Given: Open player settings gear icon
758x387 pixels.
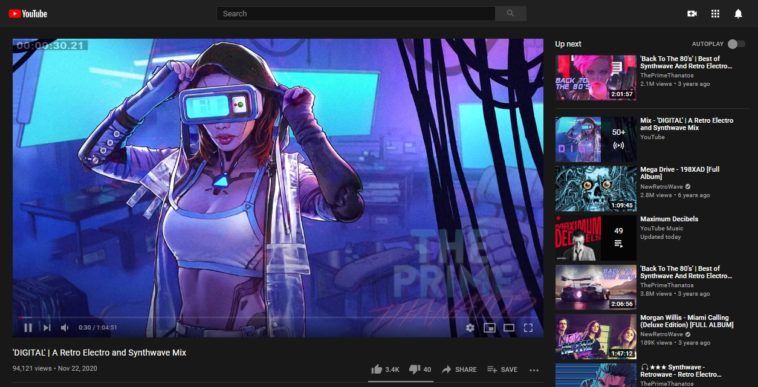Looking at the screenshot, I should click(470, 328).
